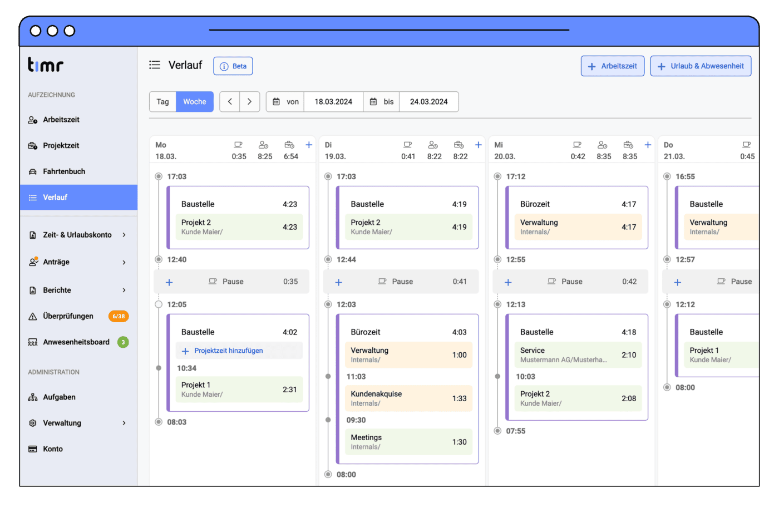The width and height of the screenshot is (779, 532).
Task: Click Monday 17:03 timeline marker
Action: 159,176
